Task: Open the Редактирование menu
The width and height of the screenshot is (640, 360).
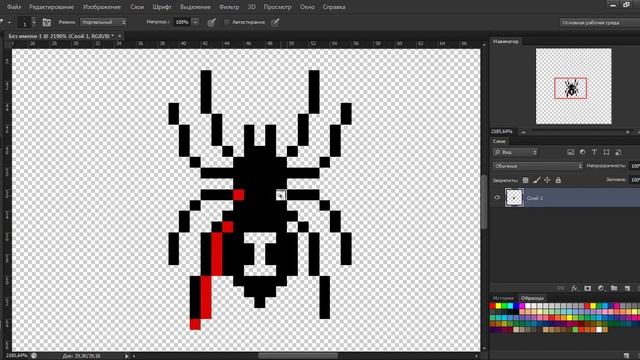Action: 51,7
